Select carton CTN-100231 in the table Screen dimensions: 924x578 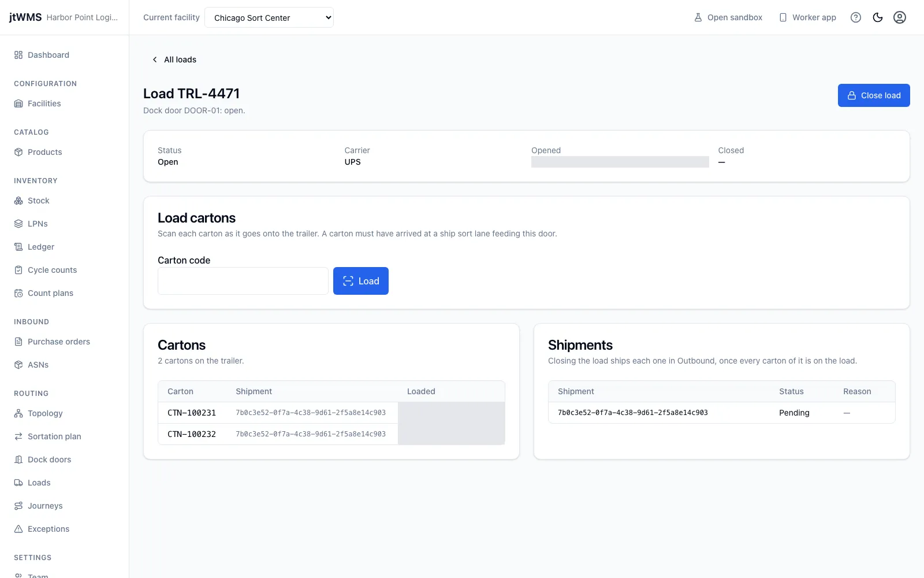(x=192, y=413)
